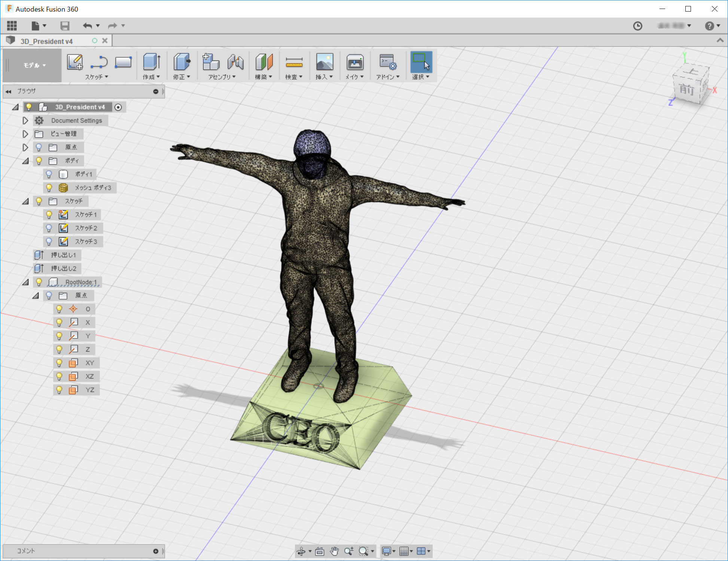The width and height of the screenshot is (728, 561).
Task: Toggle visibility of RootNode:1
Action: click(39, 282)
